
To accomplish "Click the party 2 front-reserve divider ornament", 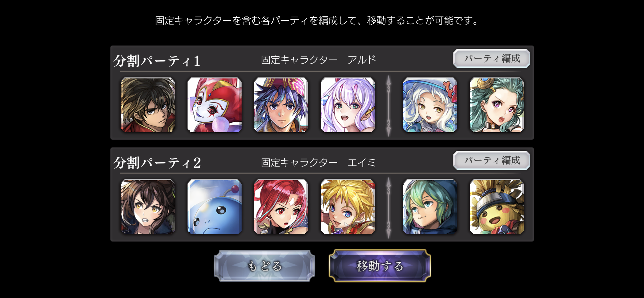I will [389, 208].
